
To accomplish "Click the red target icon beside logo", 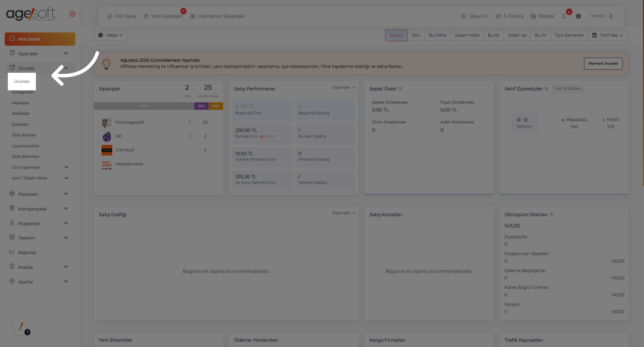I will click(x=72, y=14).
